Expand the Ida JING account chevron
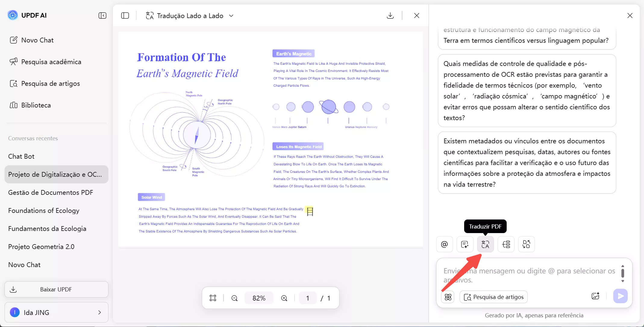The image size is (644, 327). (99, 313)
